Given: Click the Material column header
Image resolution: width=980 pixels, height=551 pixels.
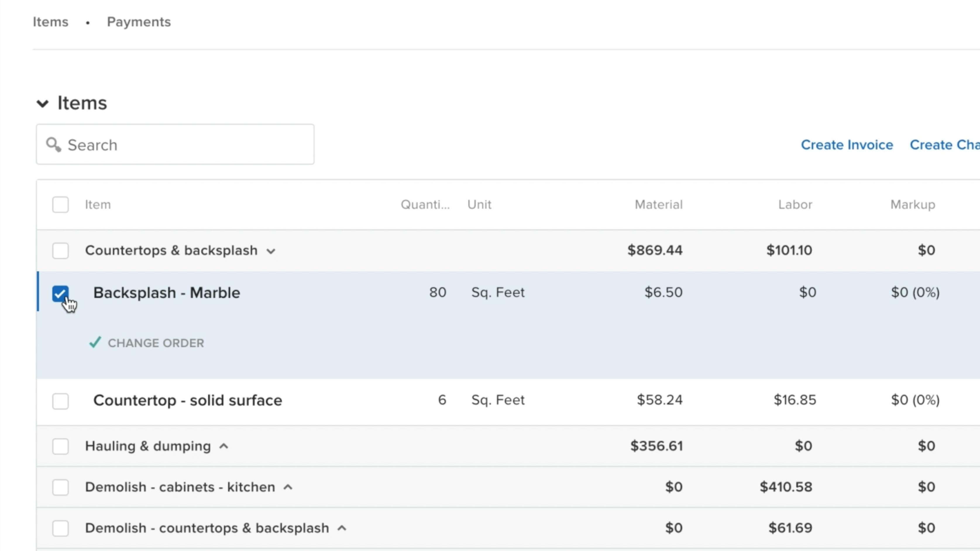Looking at the screenshot, I should click(659, 205).
